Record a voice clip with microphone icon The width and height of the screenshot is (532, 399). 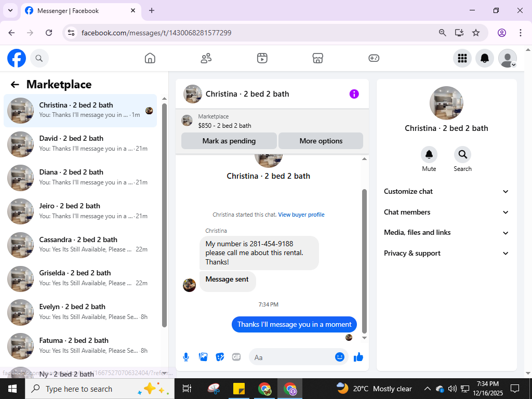(x=186, y=357)
